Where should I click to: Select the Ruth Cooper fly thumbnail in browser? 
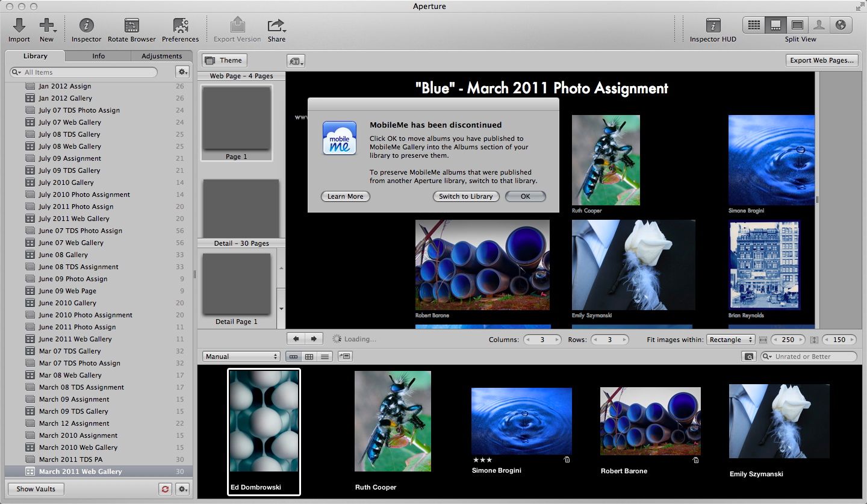click(393, 421)
